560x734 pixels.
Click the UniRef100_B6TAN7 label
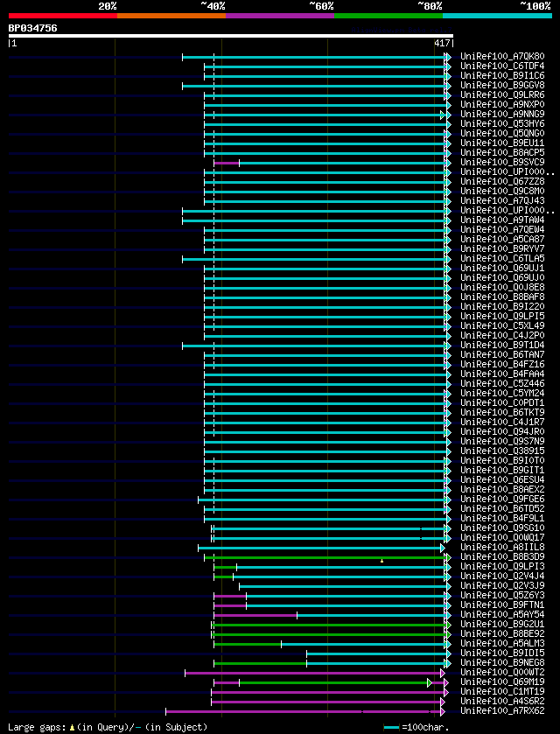[x=502, y=355]
